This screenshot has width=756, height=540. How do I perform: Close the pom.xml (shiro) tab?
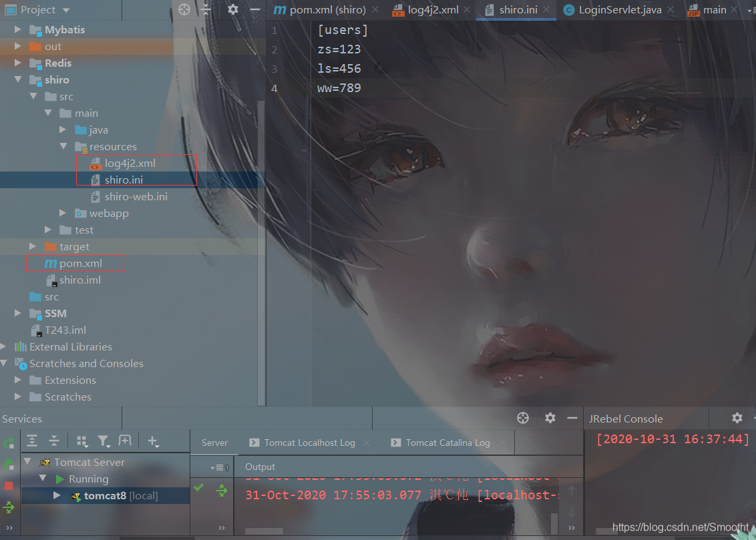[x=375, y=9]
